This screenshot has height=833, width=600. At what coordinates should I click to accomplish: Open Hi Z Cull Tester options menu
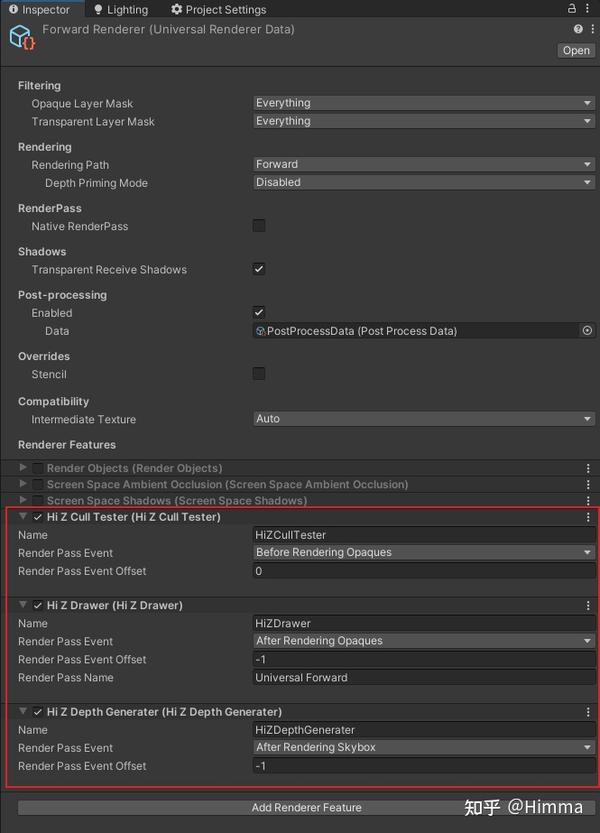pos(588,517)
